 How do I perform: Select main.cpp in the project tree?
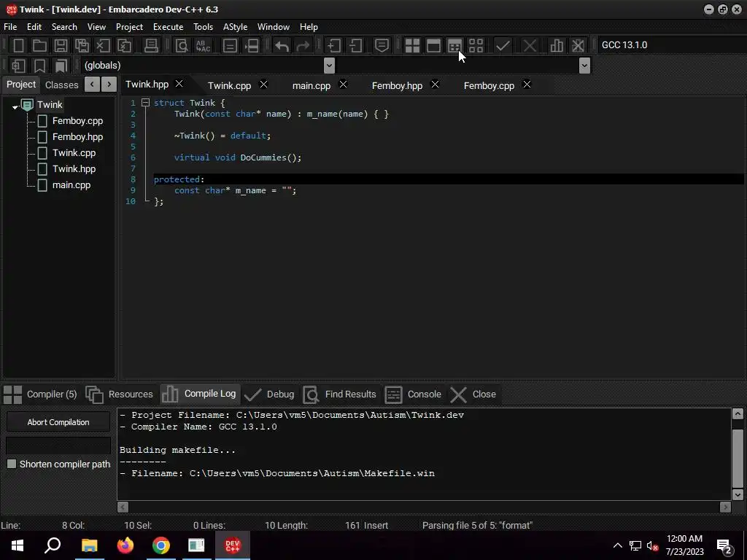click(71, 184)
